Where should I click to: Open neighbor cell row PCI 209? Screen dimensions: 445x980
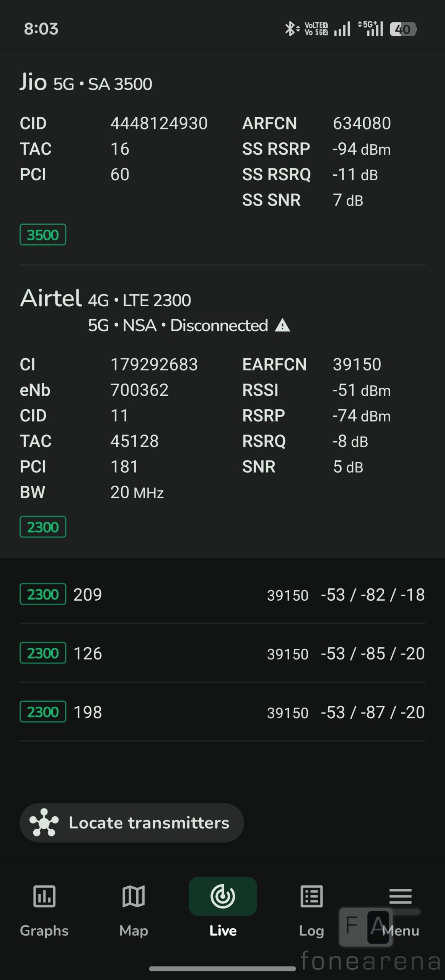click(222, 595)
